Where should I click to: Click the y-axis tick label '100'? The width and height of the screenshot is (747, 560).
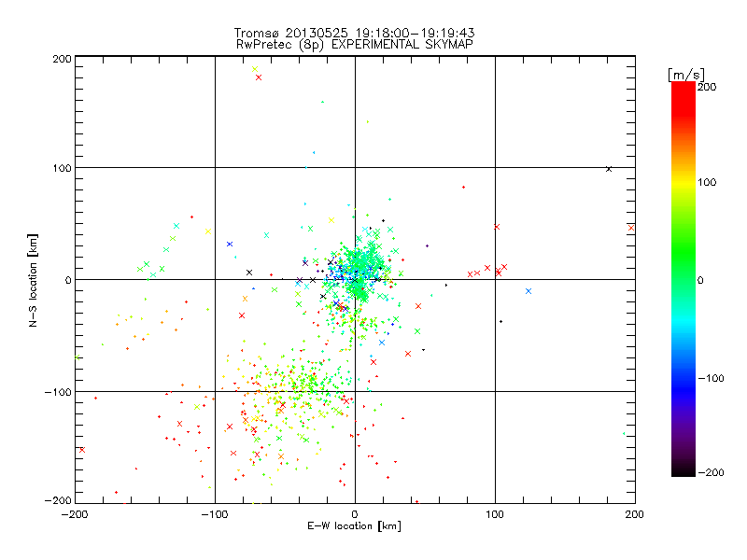62,168
